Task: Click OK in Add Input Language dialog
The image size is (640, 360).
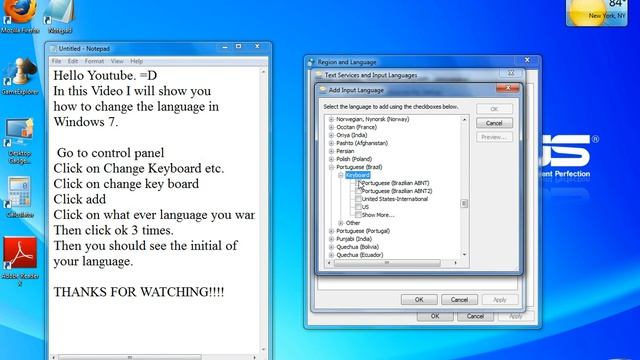Action: click(494, 109)
